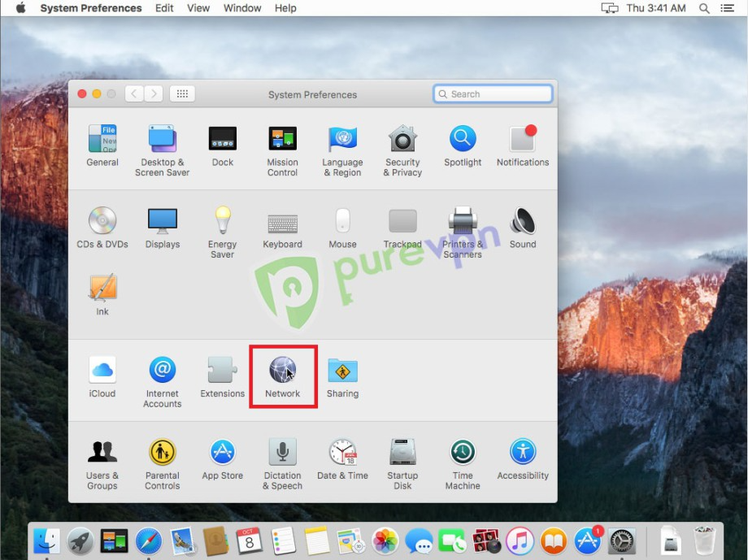The width and height of the screenshot is (748, 560).
Task: Open Language & Region preferences
Action: [342, 150]
